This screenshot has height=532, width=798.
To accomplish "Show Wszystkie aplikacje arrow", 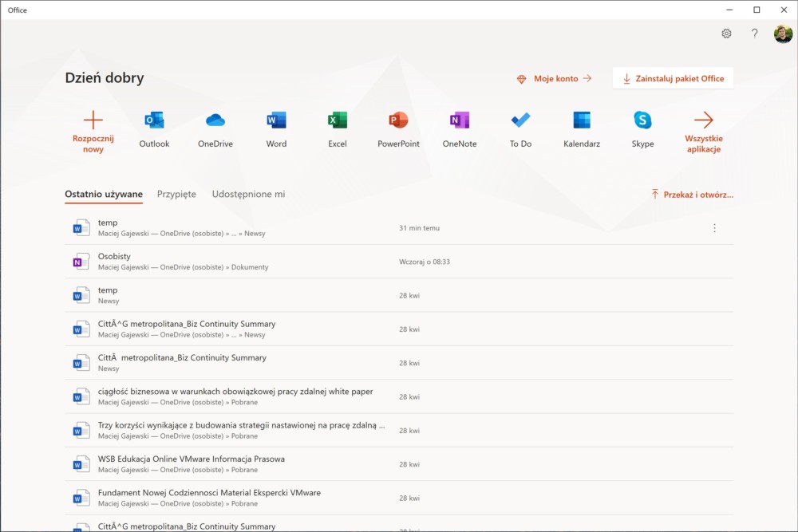I will 704,120.
